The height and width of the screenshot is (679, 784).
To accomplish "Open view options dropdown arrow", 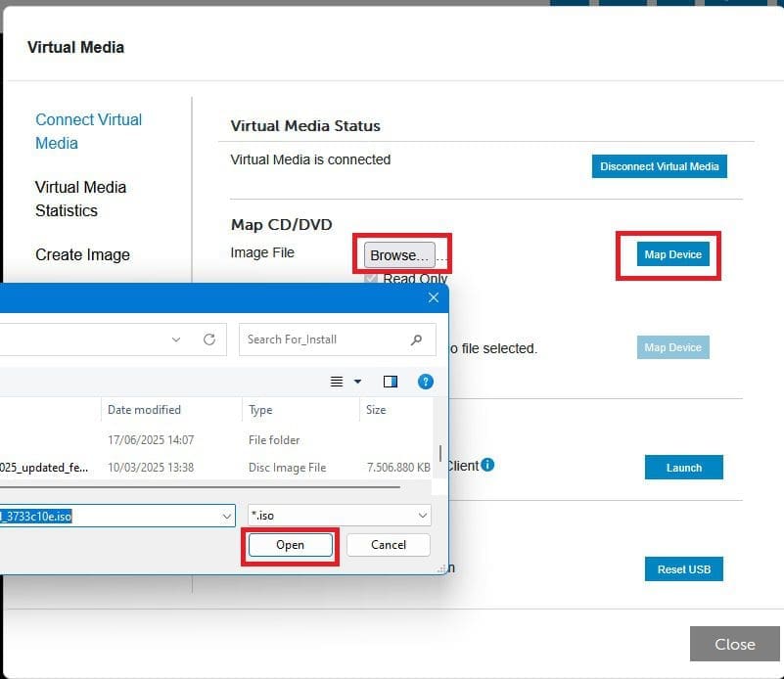I will 357,382.
